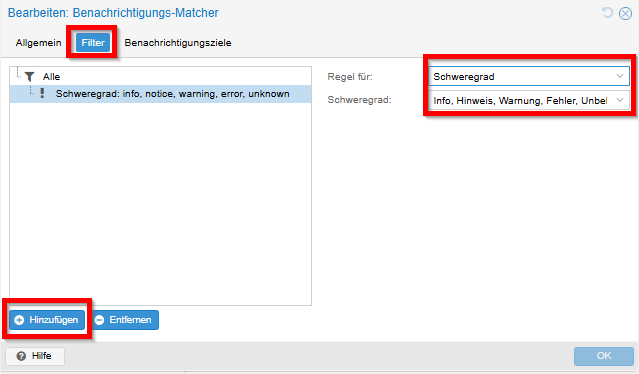Add a new filter rule with Hinzufügen
Viewport: 639px width, 374px height.
[x=47, y=320]
